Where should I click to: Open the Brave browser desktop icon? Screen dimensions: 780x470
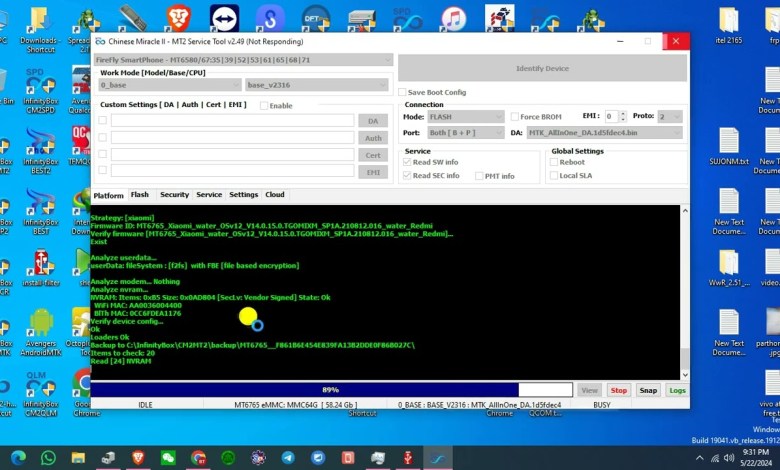click(x=178, y=18)
